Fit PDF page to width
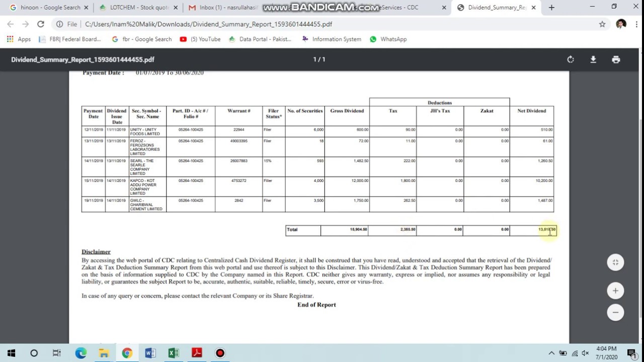The image size is (644, 362). 615,262
